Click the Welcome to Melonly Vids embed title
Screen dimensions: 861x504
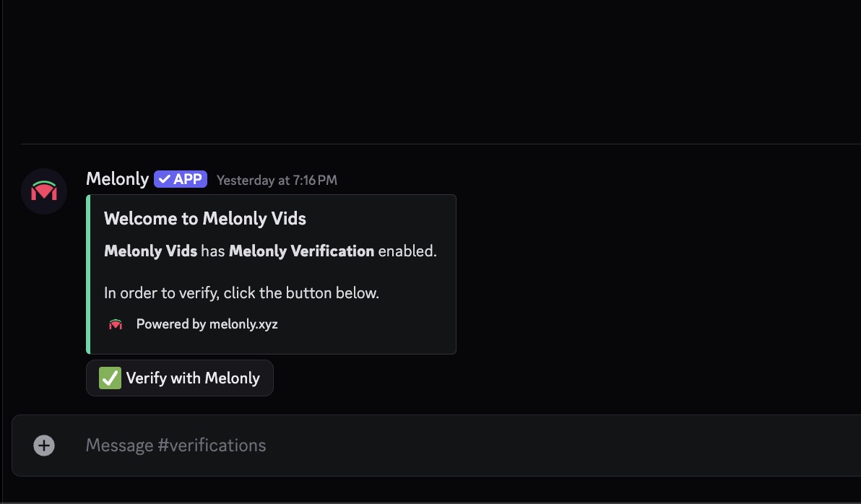[x=204, y=218]
